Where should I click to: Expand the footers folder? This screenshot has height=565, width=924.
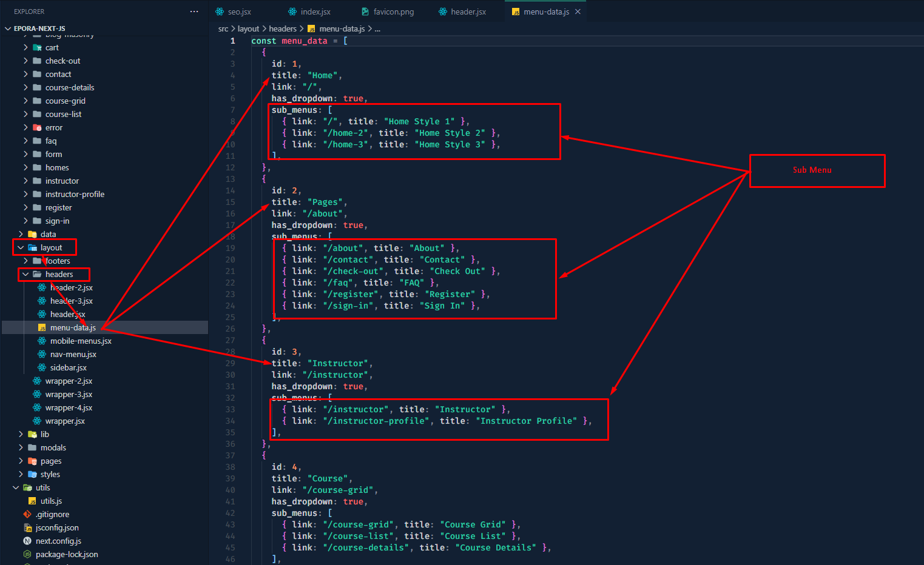[x=25, y=261]
